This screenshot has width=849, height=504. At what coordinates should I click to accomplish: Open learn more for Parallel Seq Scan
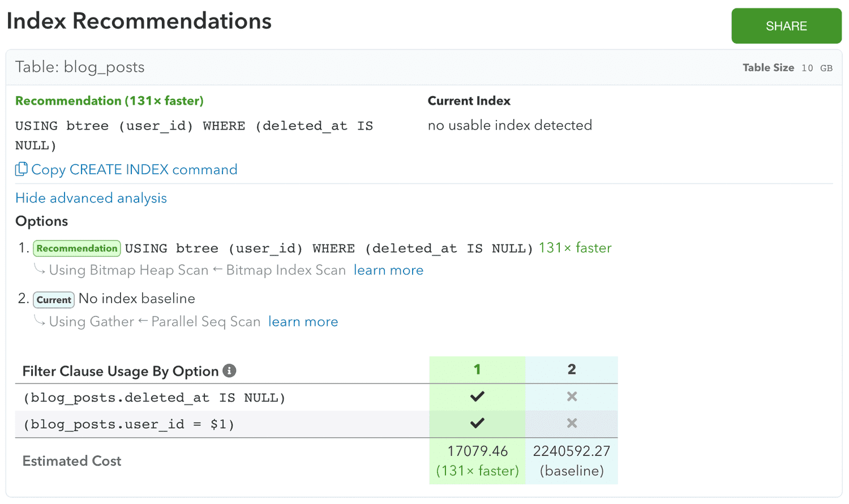pos(303,321)
